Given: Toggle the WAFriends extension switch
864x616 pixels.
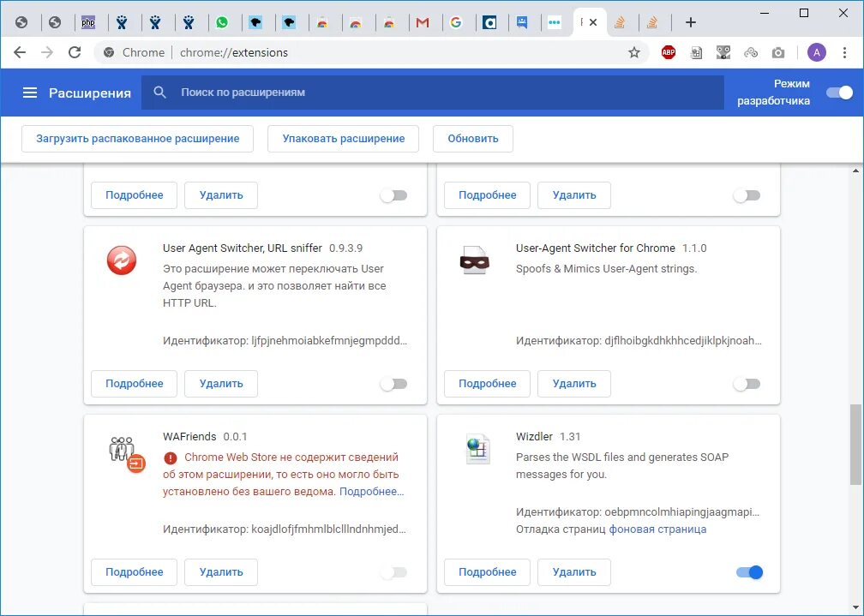Looking at the screenshot, I should pos(394,572).
